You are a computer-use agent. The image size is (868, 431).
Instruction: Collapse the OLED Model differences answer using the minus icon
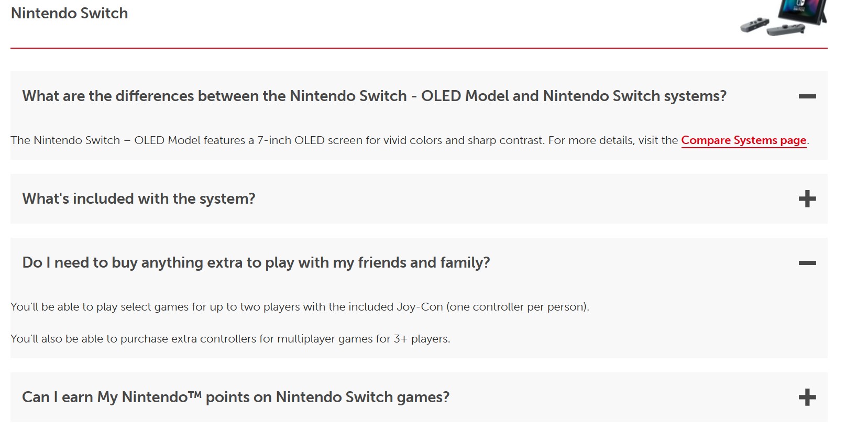pyautogui.click(x=807, y=96)
